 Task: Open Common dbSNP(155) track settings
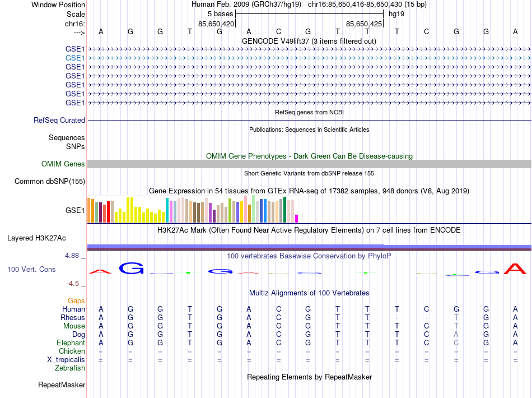(49, 181)
